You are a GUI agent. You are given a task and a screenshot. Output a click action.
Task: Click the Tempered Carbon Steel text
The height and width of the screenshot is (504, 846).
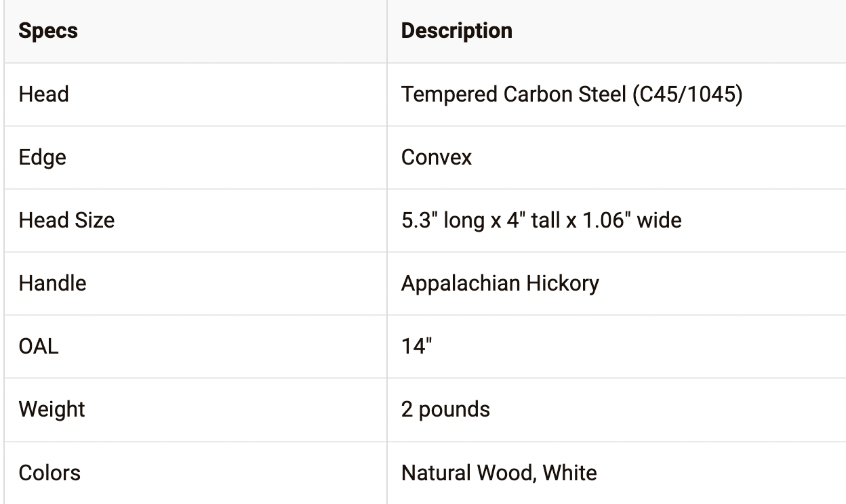point(513,94)
